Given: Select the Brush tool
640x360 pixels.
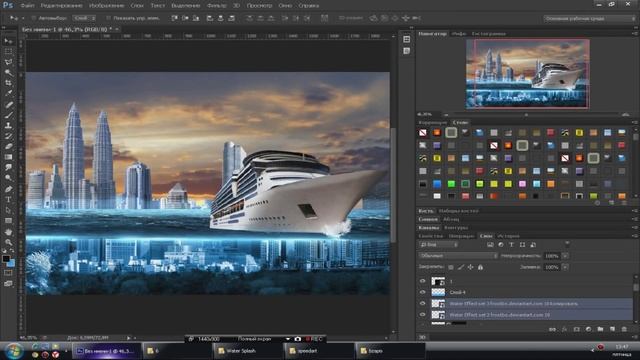Looking at the screenshot, I should coord(8,115).
